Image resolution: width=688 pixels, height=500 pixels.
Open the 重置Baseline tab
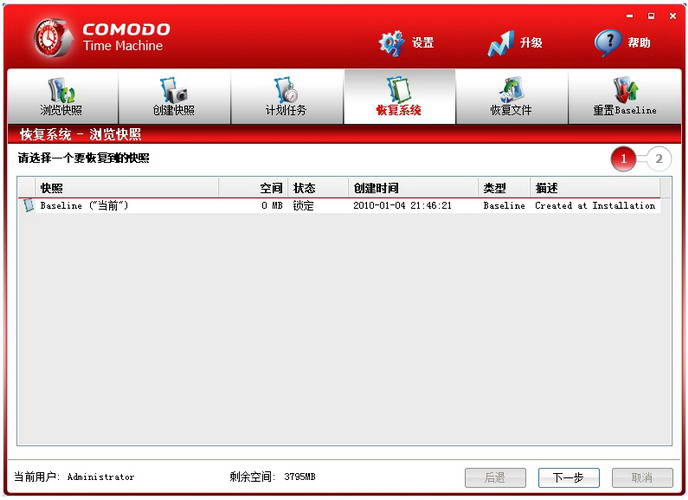coord(625,96)
